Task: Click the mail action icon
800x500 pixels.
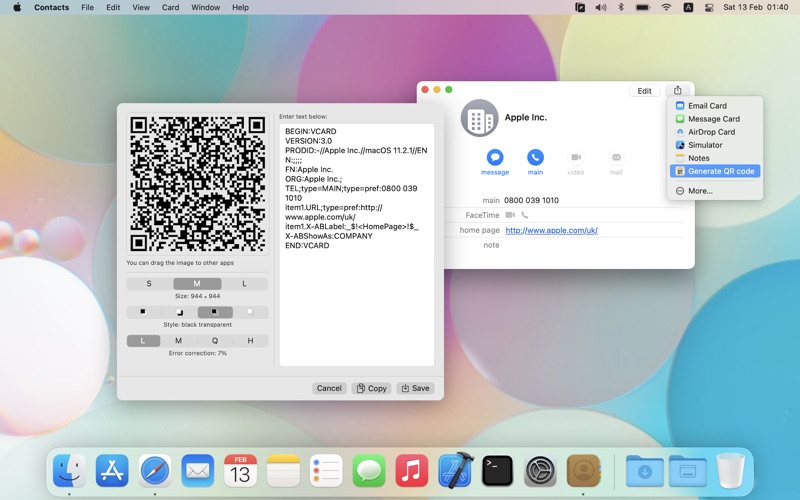Action: click(616, 157)
